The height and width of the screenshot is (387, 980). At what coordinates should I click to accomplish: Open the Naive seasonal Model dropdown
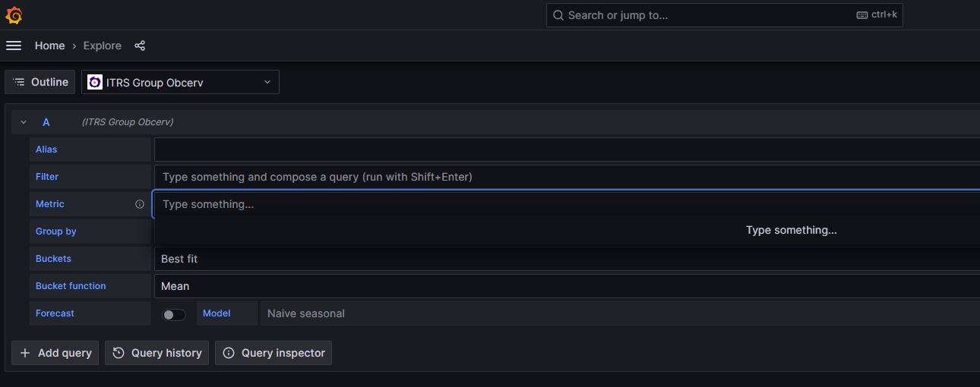point(620,313)
